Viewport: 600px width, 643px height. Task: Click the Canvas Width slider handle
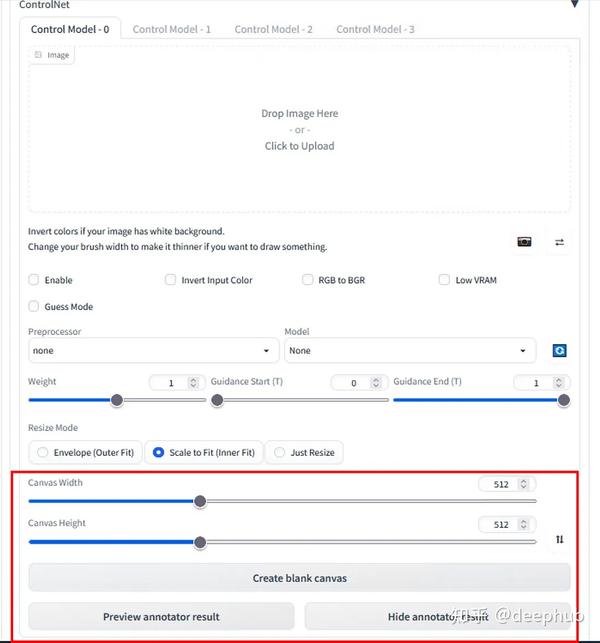(x=200, y=501)
